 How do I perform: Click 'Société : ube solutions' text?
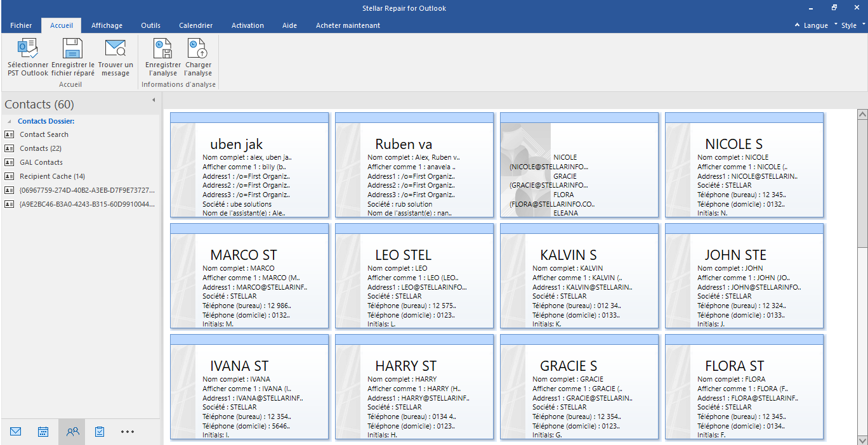point(237,204)
